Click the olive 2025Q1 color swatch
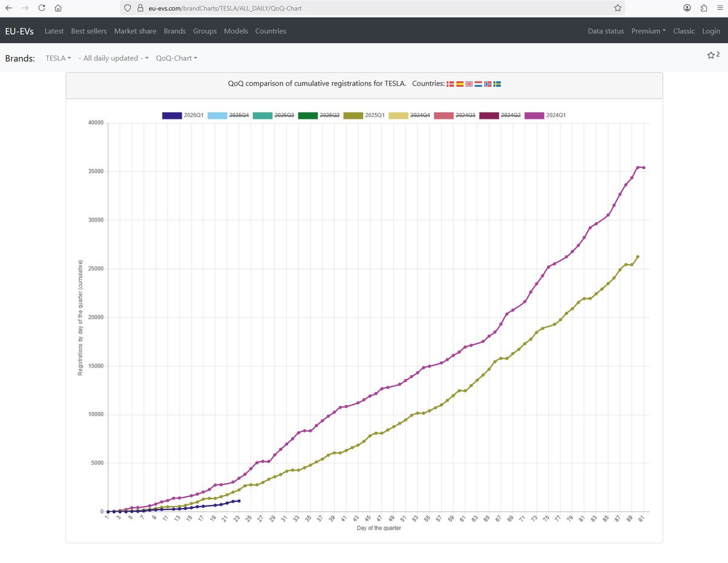The image size is (728, 563). click(352, 115)
